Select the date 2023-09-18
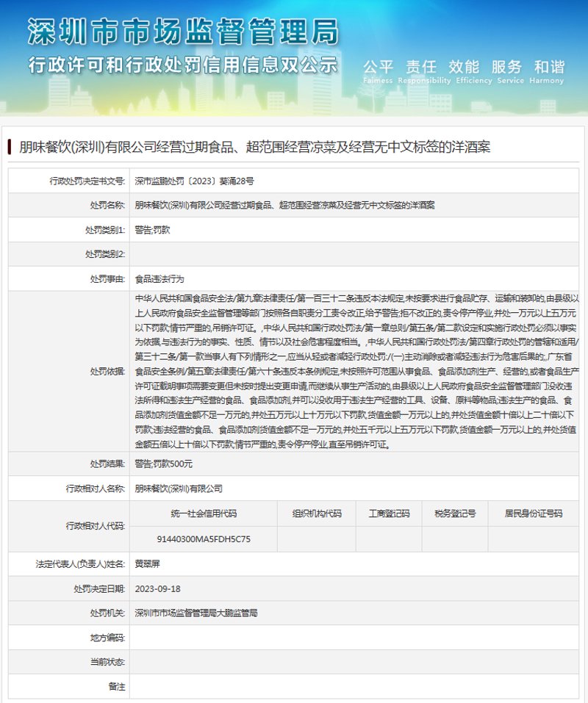588x703 pixels. (x=157, y=588)
